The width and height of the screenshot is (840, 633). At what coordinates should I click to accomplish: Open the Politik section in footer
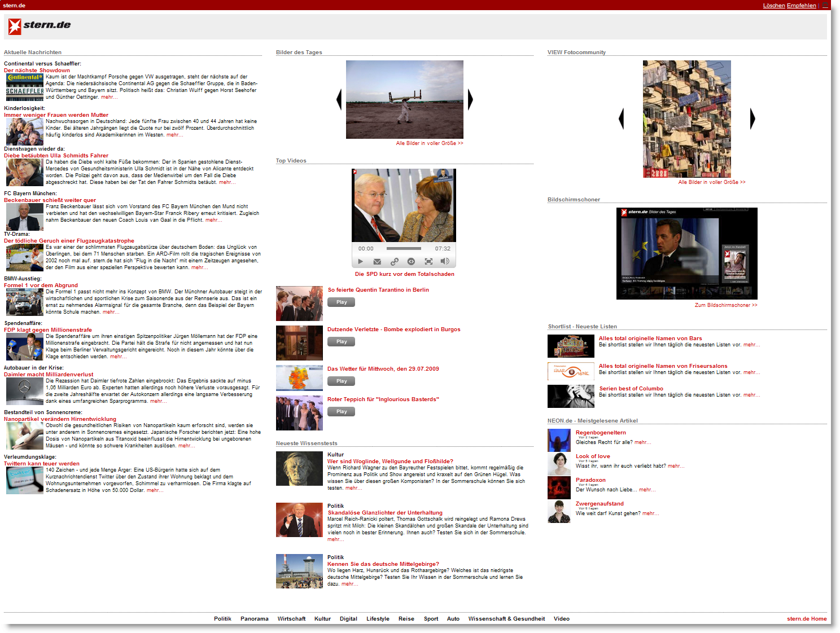[x=222, y=619]
